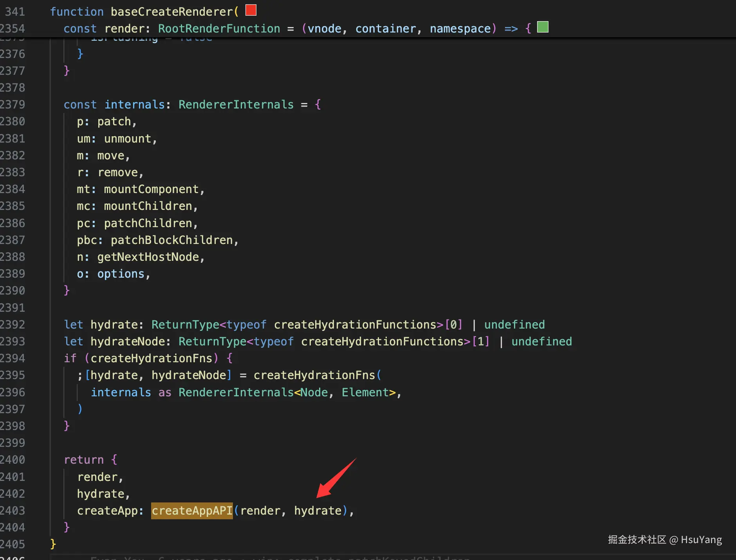Select the mountComponent identifier

[x=152, y=189]
